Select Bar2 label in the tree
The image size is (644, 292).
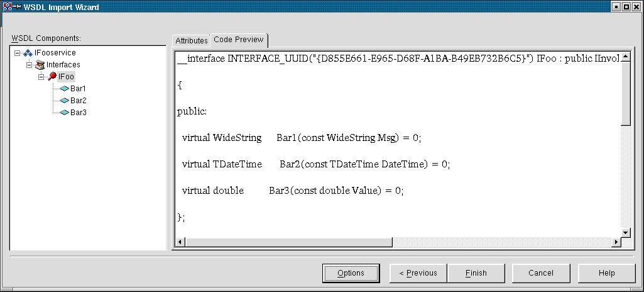[x=79, y=101]
